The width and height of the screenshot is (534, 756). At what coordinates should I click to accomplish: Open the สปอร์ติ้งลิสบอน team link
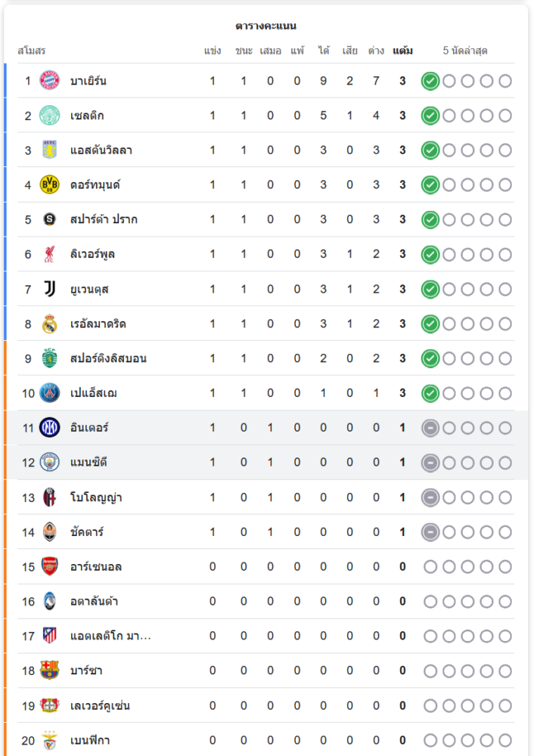pos(108,358)
